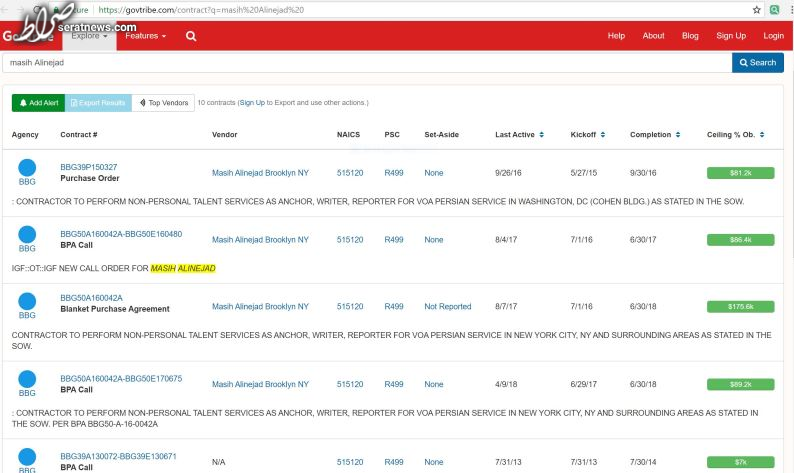Viewport: 794px width, 473px height.
Task: Expand the Features dropdown menu
Action: 145,36
